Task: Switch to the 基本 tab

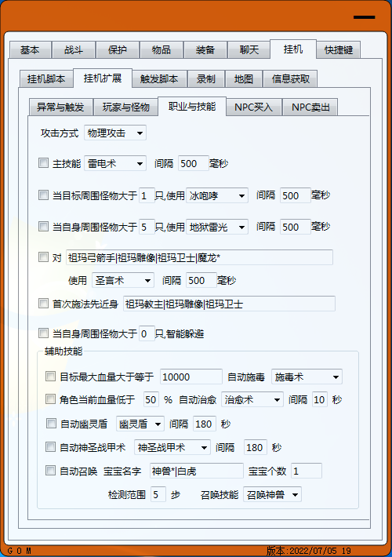Action: (30, 49)
